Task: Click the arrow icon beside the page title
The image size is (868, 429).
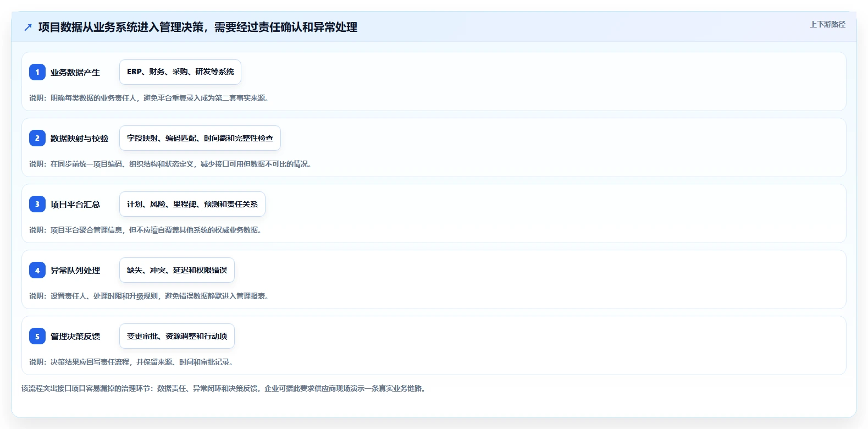Action: pos(28,27)
